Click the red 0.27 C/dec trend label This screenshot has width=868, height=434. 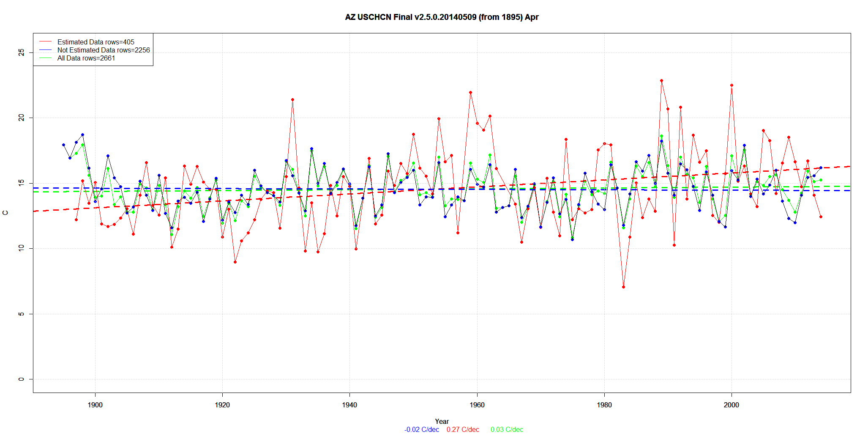[x=463, y=429]
